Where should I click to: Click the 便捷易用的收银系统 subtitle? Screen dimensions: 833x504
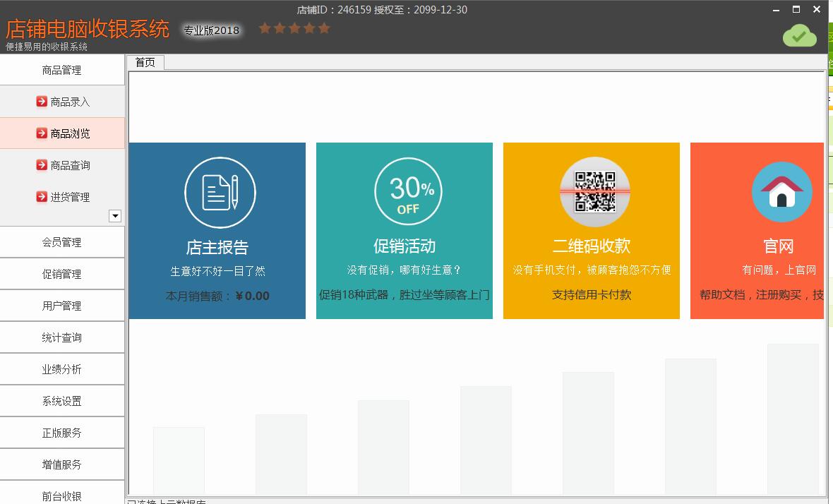pyautogui.click(x=47, y=47)
